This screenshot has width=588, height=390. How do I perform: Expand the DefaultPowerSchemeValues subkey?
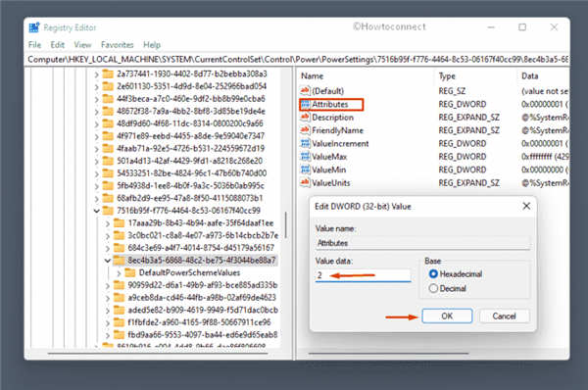point(119,273)
